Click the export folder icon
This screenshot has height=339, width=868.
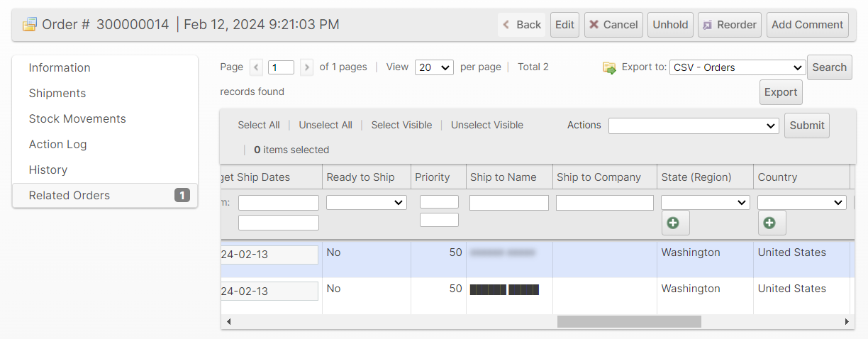click(609, 68)
